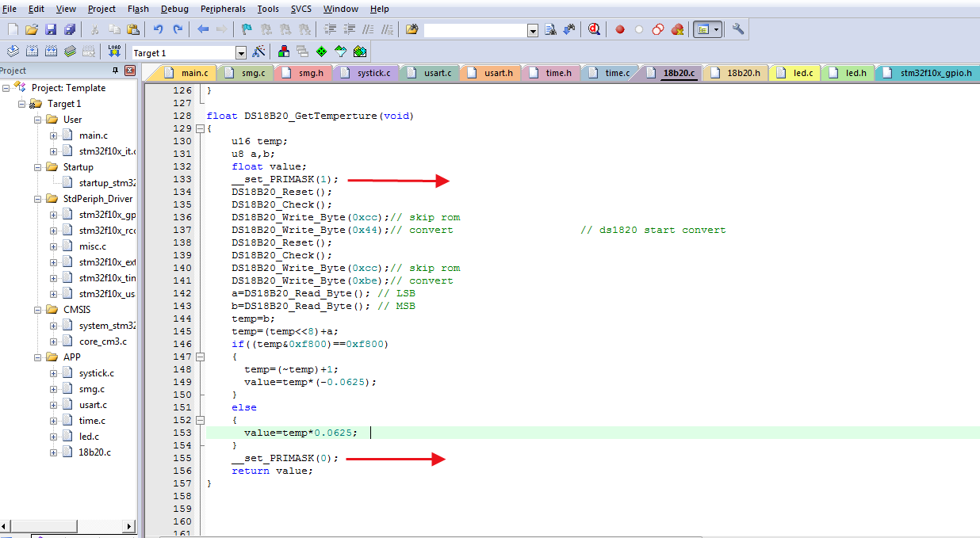This screenshot has width=980, height=538.
Task: Comment out the selection icon
Action: 368,29
